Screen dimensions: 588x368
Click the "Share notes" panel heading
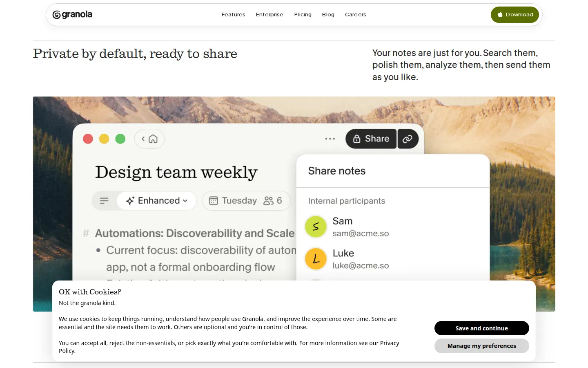(x=337, y=171)
